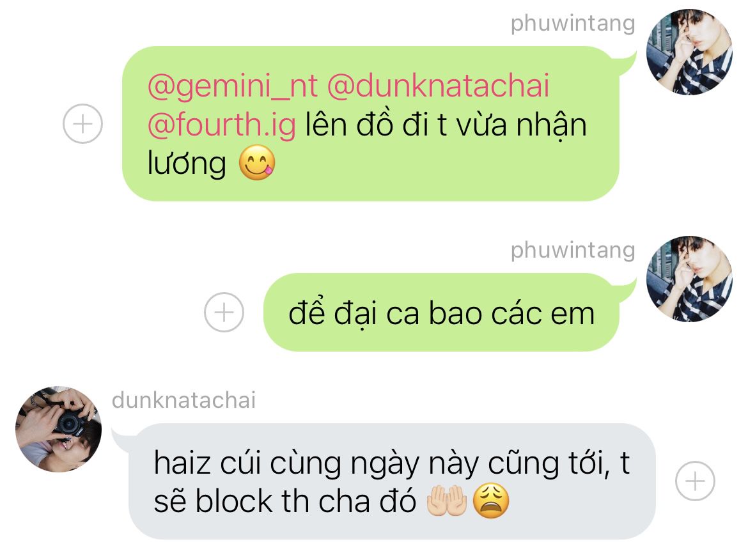
Task: Open the @dunknatachai mention link
Action: pos(438,86)
